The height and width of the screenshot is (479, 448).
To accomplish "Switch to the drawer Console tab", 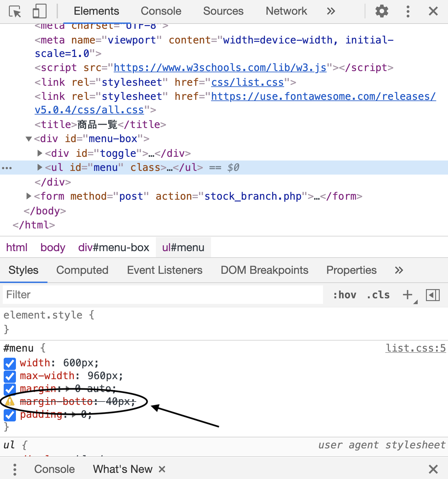I will [55, 469].
